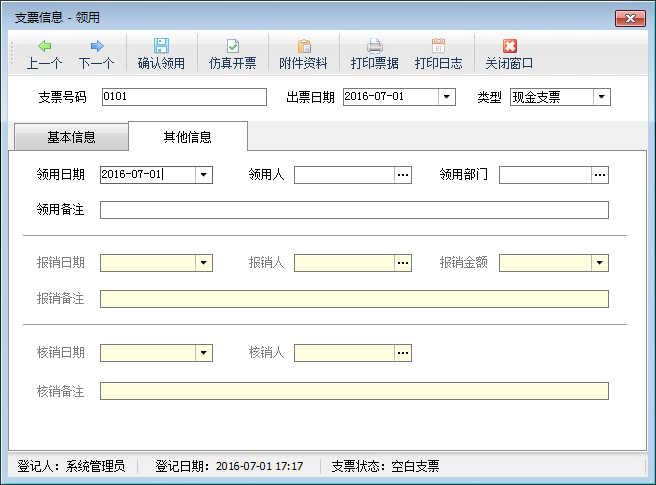Open 打印日志 print log
This screenshot has width=656, height=485.
click(x=438, y=54)
